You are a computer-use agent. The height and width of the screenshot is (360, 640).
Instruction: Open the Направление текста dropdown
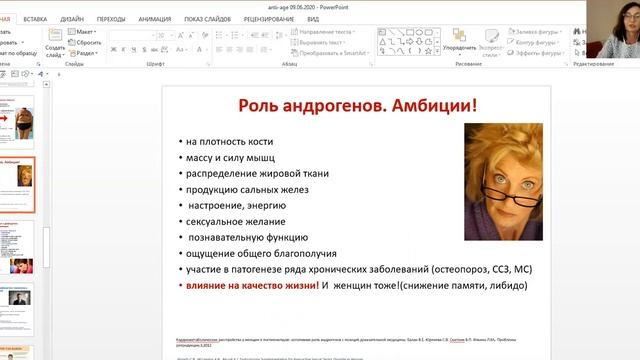(323, 31)
